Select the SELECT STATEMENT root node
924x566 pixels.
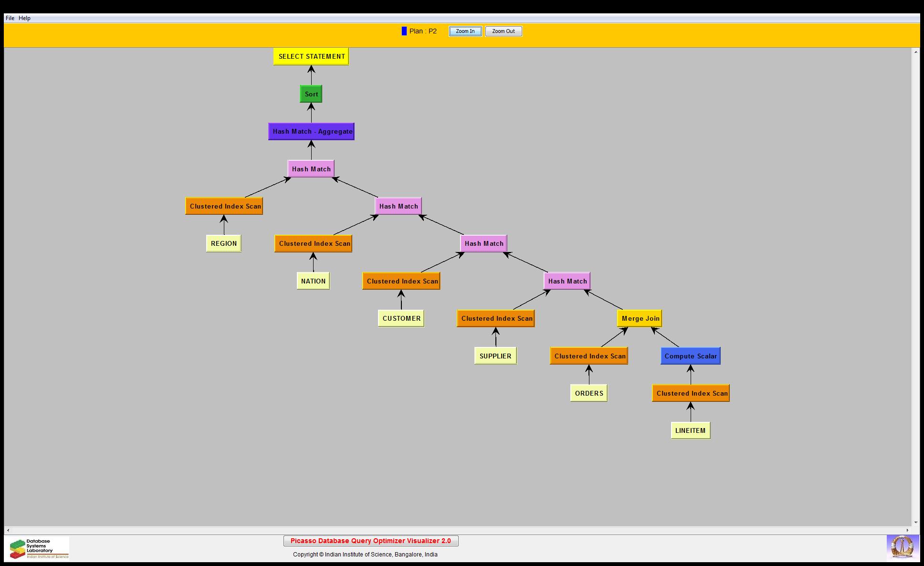click(x=311, y=56)
